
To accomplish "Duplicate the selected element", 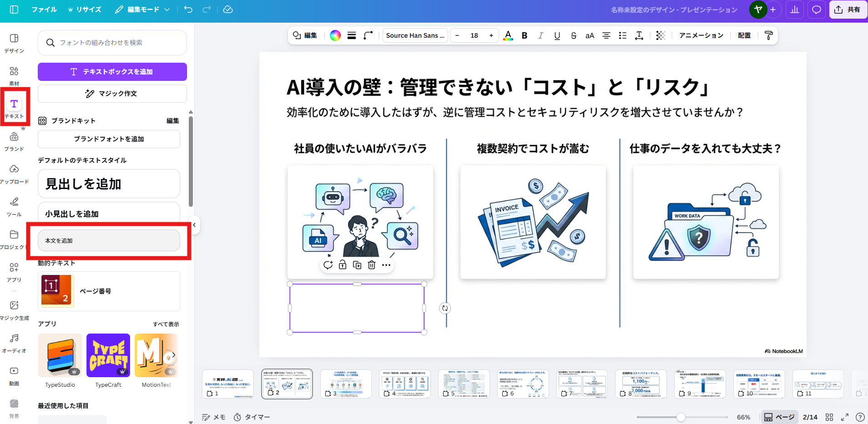I will pyautogui.click(x=357, y=264).
